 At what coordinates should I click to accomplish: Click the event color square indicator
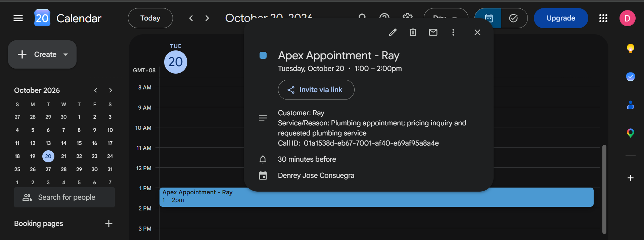[263, 55]
